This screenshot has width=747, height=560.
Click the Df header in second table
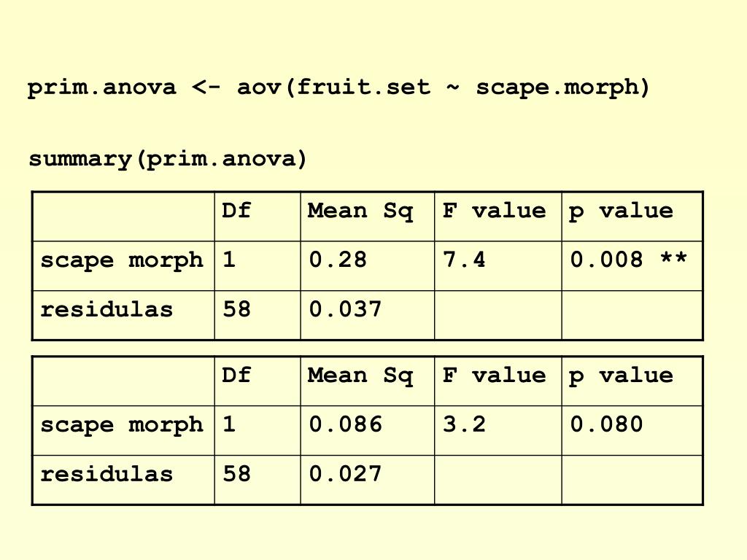click(236, 375)
